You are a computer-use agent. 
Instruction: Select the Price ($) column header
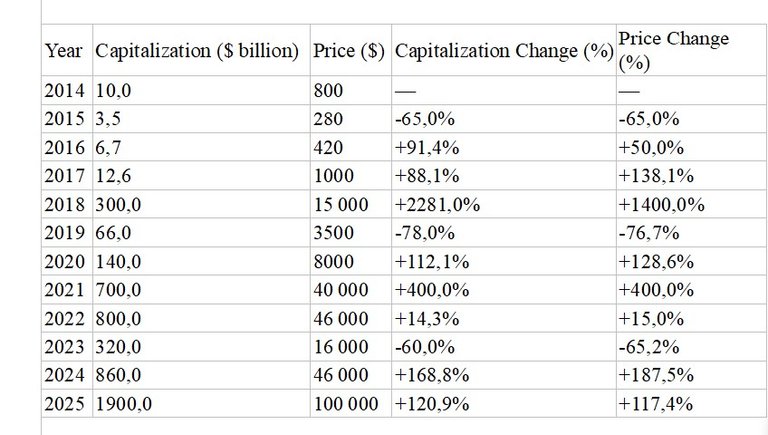pyautogui.click(x=351, y=50)
